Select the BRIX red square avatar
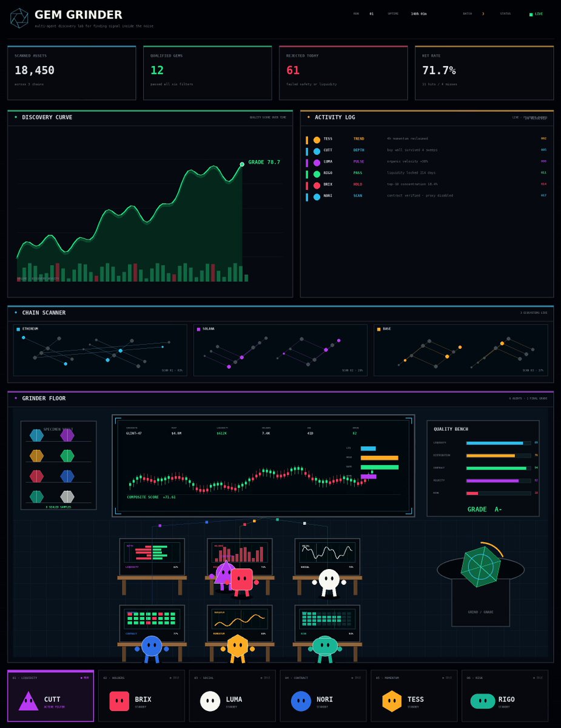The image size is (561, 728). pos(119,701)
